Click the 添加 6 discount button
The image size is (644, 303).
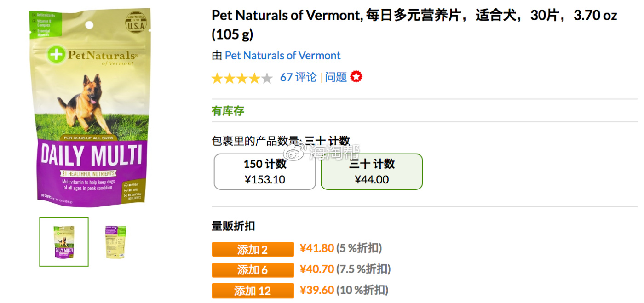pos(253,270)
